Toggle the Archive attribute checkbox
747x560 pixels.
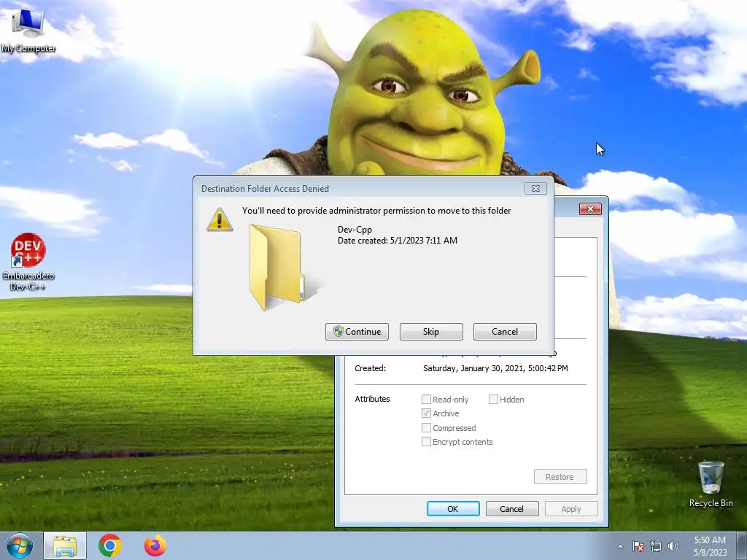(x=426, y=413)
